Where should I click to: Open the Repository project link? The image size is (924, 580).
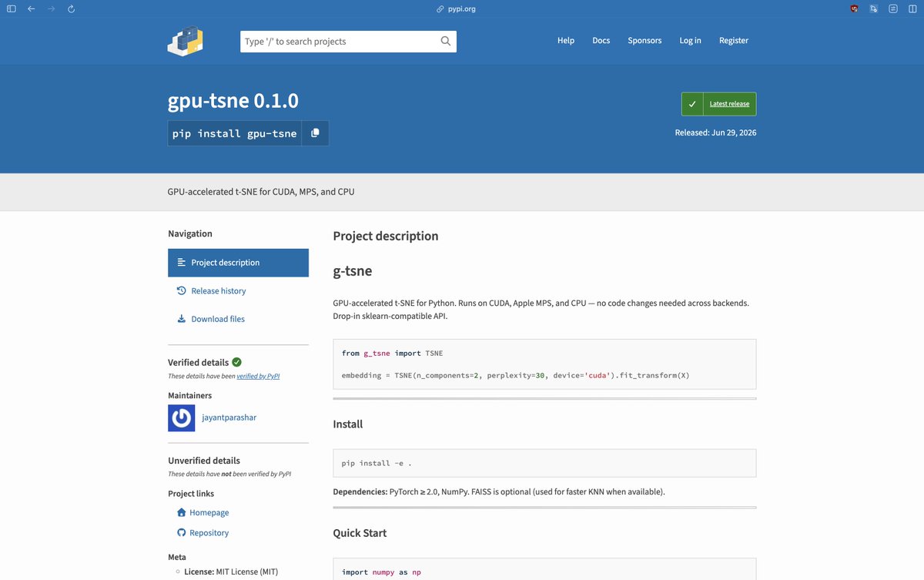[x=203, y=533]
